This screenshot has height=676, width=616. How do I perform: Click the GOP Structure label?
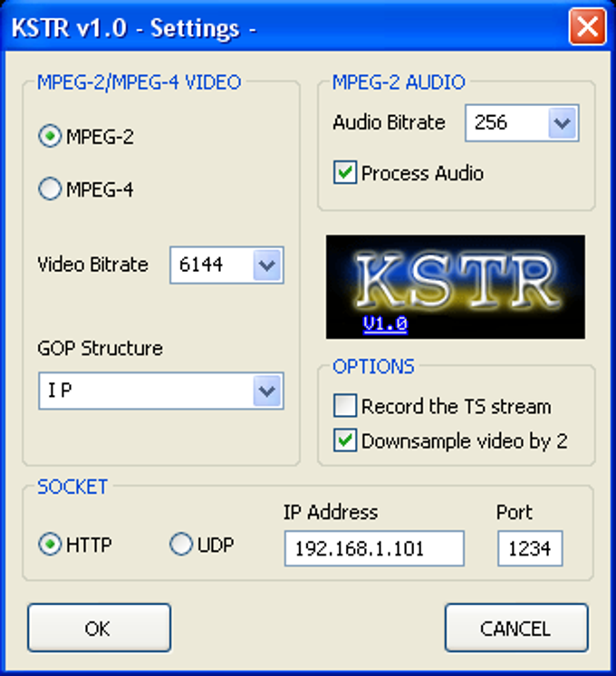click(100, 348)
